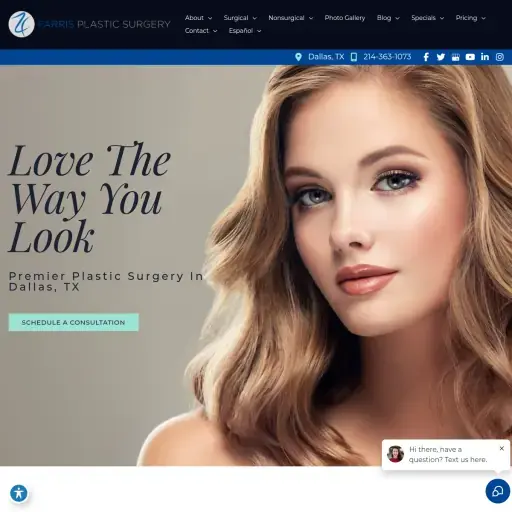Open the Instagram icon
Image resolution: width=512 pixels, height=512 pixels.
499,57
